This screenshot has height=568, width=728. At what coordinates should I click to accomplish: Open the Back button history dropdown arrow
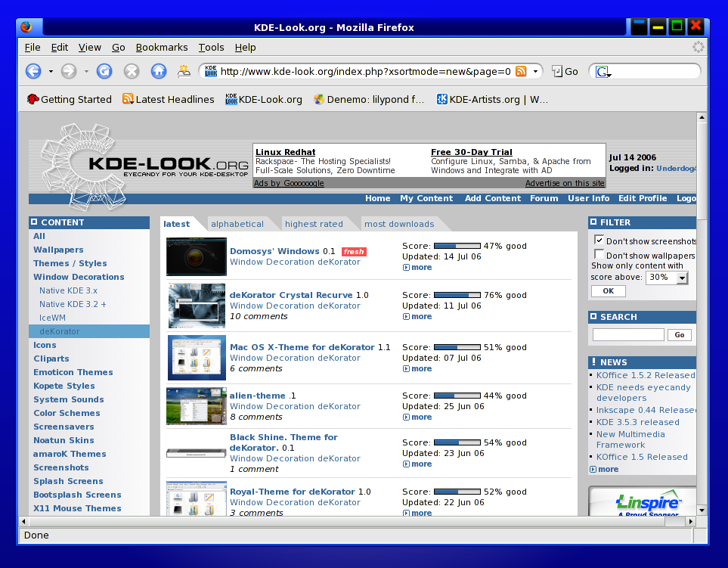click(x=51, y=72)
